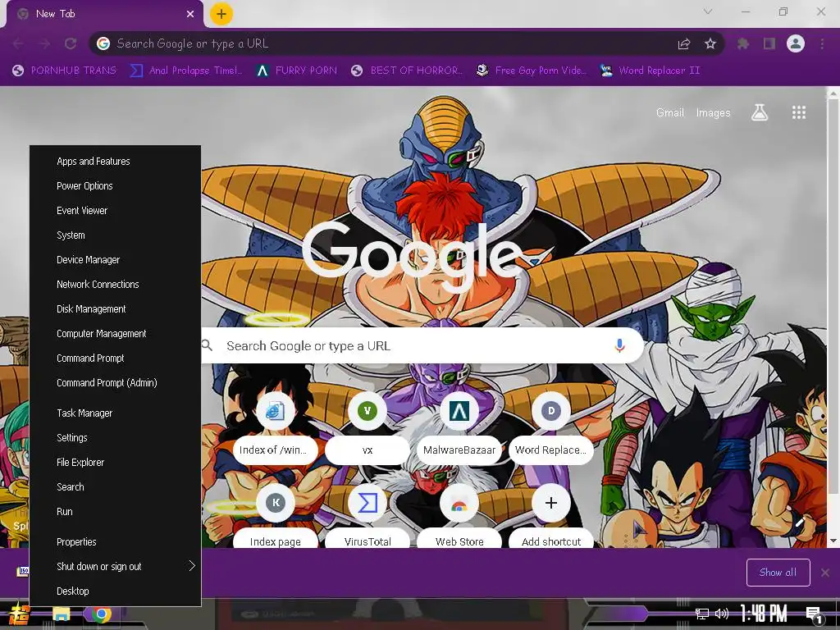The height and width of the screenshot is (630, 840).
Task: Open the Web Store shortcut
Action: click(459, 517)
